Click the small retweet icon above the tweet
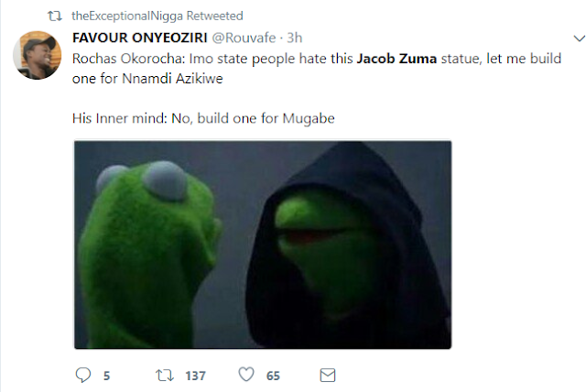The height and width of the screenshot is (392, 586). [55, 16]
